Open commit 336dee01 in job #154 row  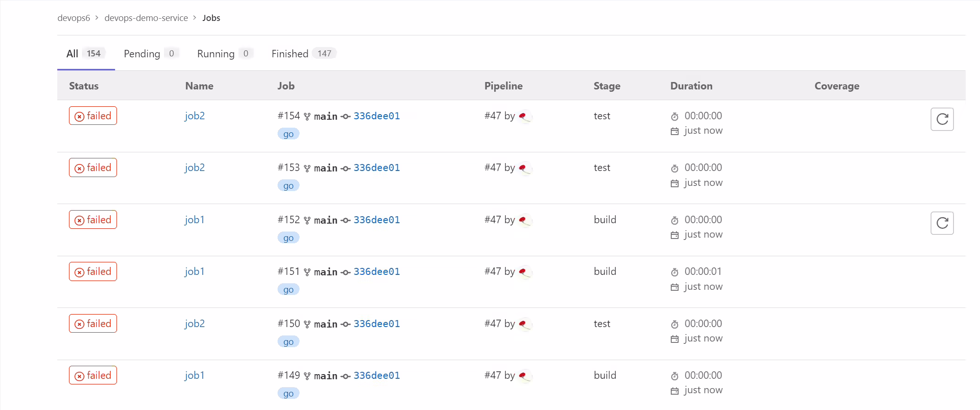pyautogui.click(x=377, y=116)
